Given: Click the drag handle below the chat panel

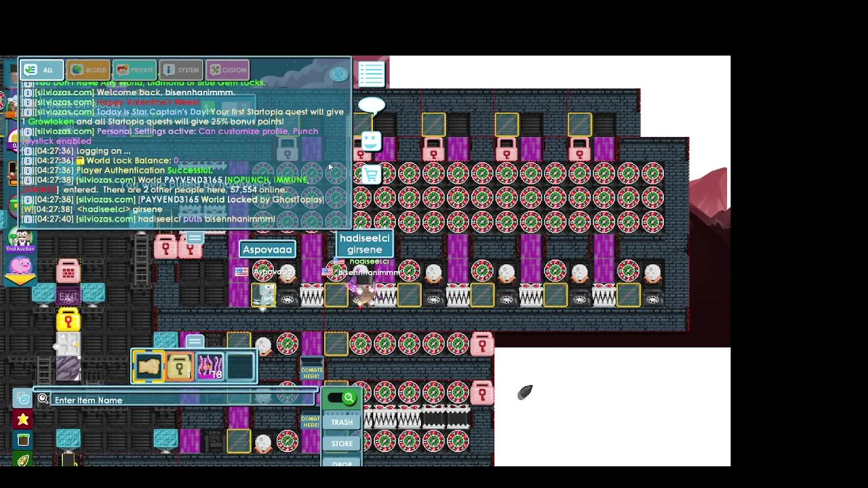Looking at the screenshot, I should (195, 237).
